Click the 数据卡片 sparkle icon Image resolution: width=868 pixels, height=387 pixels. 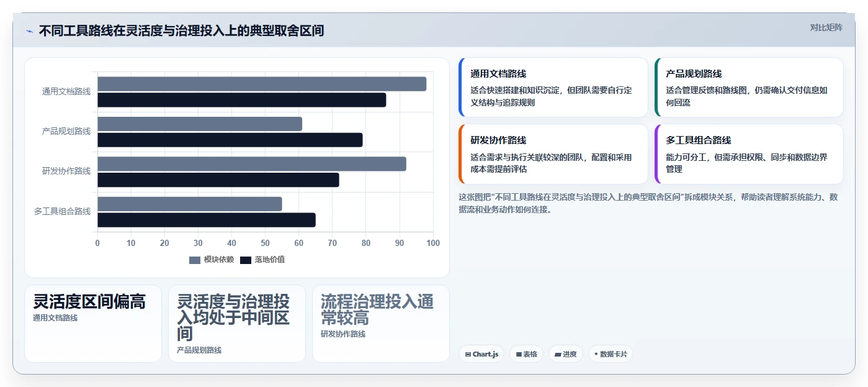[x=596, y=354]
